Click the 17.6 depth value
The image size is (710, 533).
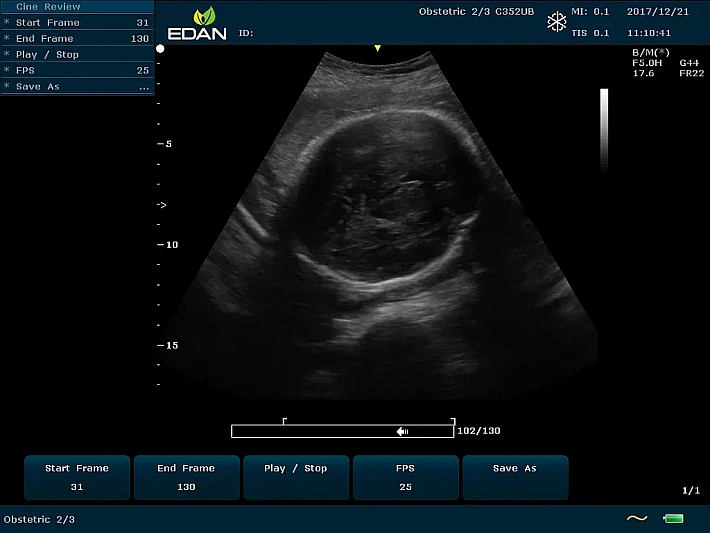tap(643, 73)
